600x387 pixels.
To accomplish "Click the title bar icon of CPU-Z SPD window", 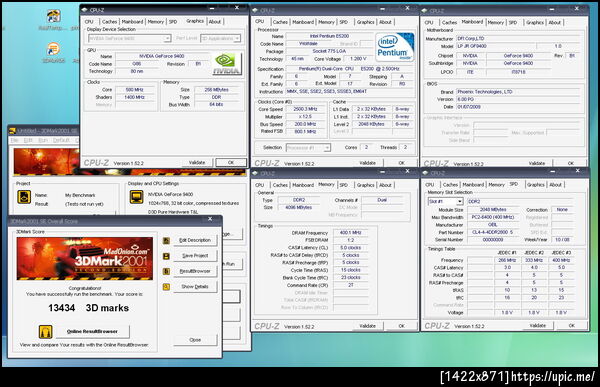I will [x=424, y=173].
